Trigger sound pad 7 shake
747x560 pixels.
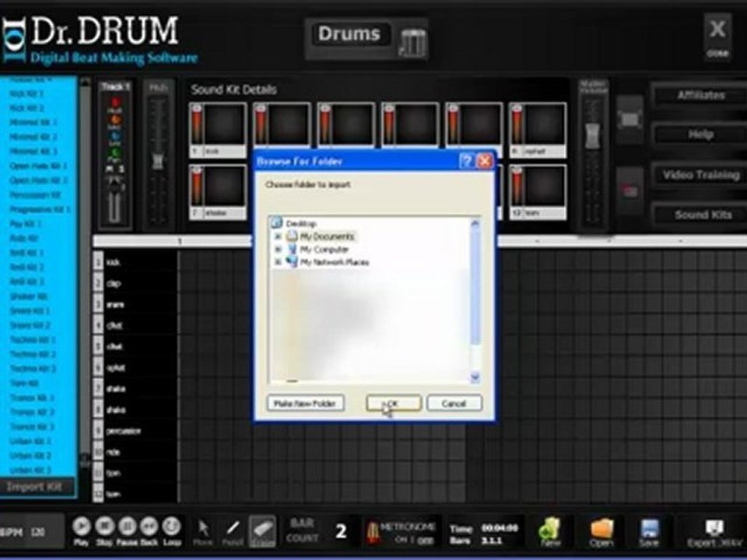click(x=218, y=192)
